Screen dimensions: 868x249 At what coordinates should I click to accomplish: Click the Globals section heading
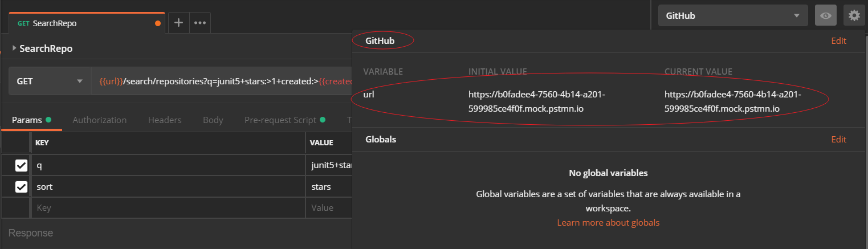pyautogui.click(x=381, y=140)
